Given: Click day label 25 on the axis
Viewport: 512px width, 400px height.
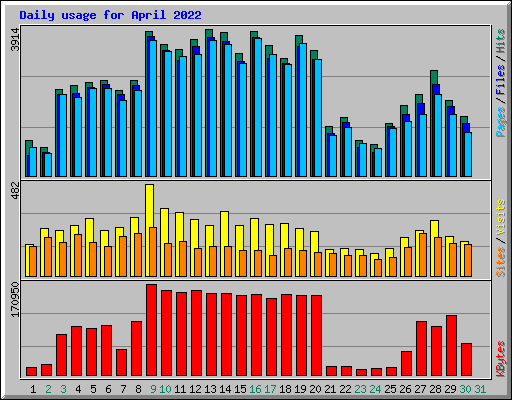Looking at the screenshot, I should (390, 389).
